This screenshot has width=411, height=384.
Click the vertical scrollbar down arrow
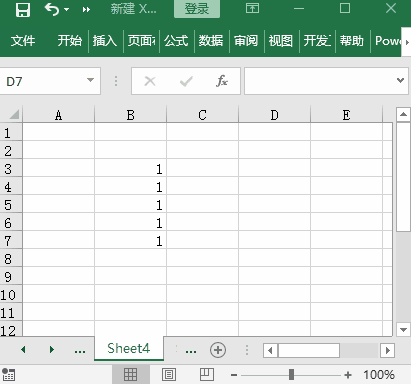point(403,330)
